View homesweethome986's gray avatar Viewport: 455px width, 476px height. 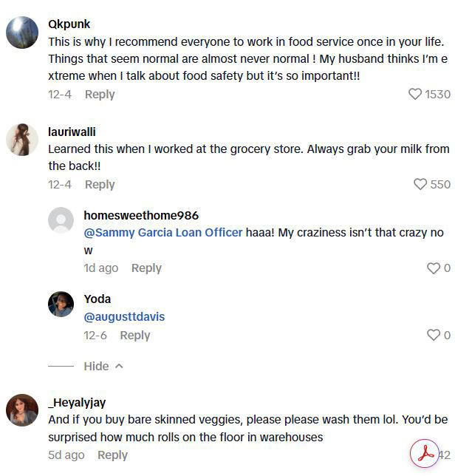coord(61,221)
